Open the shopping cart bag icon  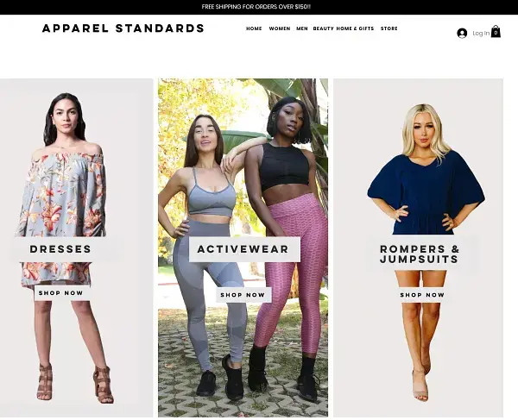click(x=496, y=32)
